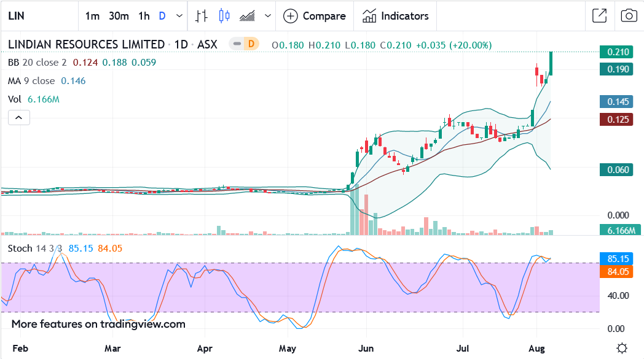Click the +0.035 (+20.00%) change value
The height and width of the screenshot is (359, 644).
pos(454,45)
